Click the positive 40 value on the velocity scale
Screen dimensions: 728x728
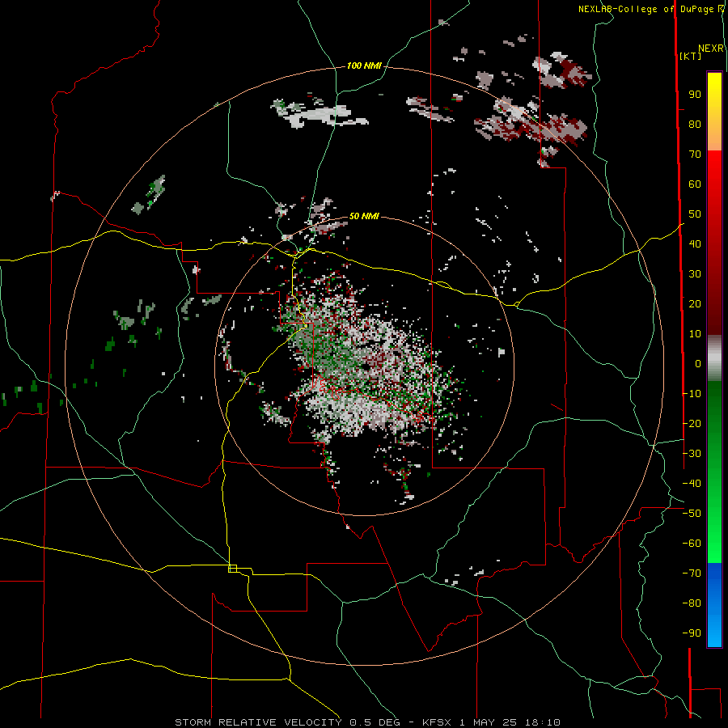click(x=695, y=244)
